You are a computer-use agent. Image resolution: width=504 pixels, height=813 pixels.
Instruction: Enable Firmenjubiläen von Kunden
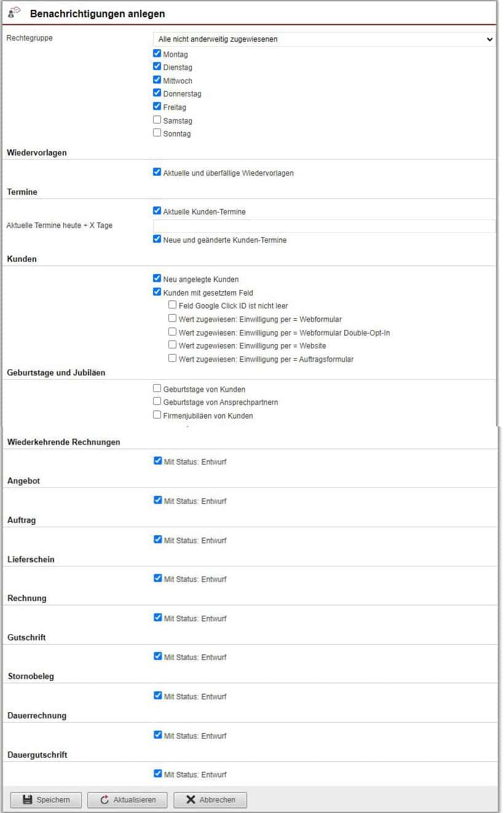tap(157, 415)
